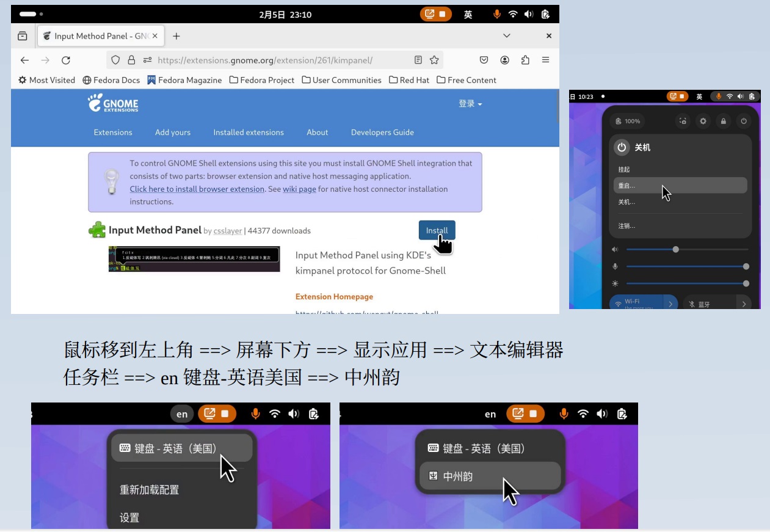Toggle reader view in the address bar
This screenshot has width=770, height=532.
(418, 60)
